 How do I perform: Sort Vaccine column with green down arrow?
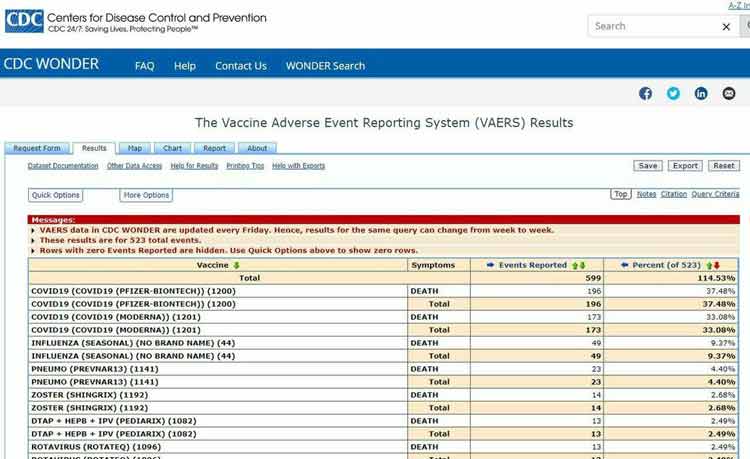(x=236, y=265)
